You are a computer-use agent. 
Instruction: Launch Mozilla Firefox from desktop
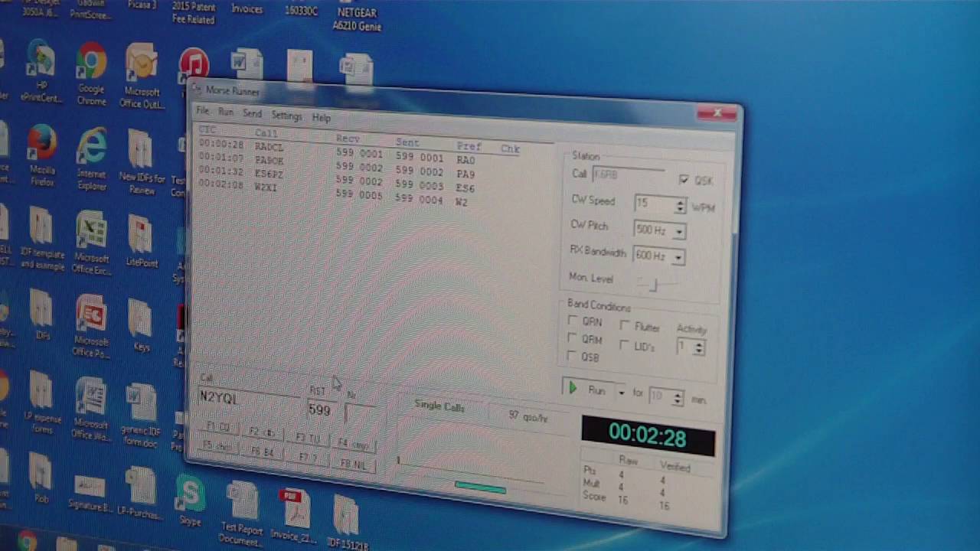(x=42, y=155)
